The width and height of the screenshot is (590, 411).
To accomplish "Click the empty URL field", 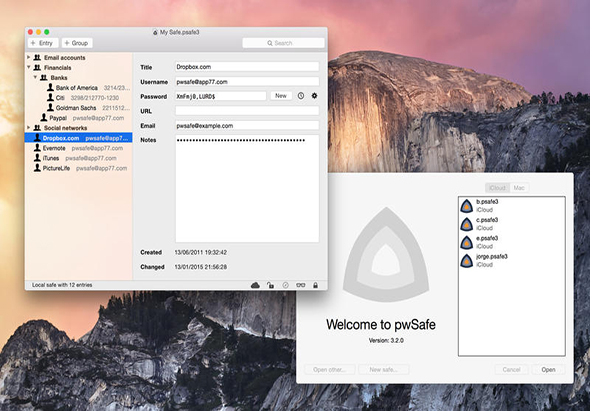I will pyautogui.click(x=247, y=111).
